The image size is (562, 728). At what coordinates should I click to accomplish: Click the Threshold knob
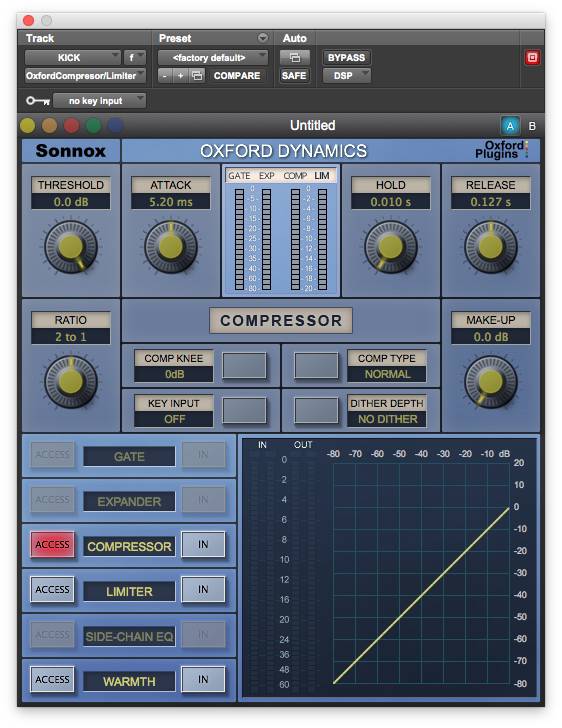(x=71, y=247)
